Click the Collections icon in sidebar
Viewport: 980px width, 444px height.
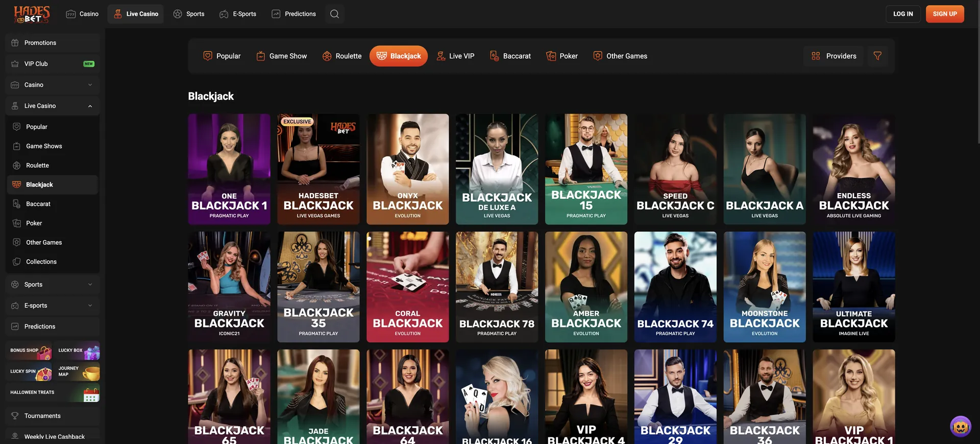(17, 262)
